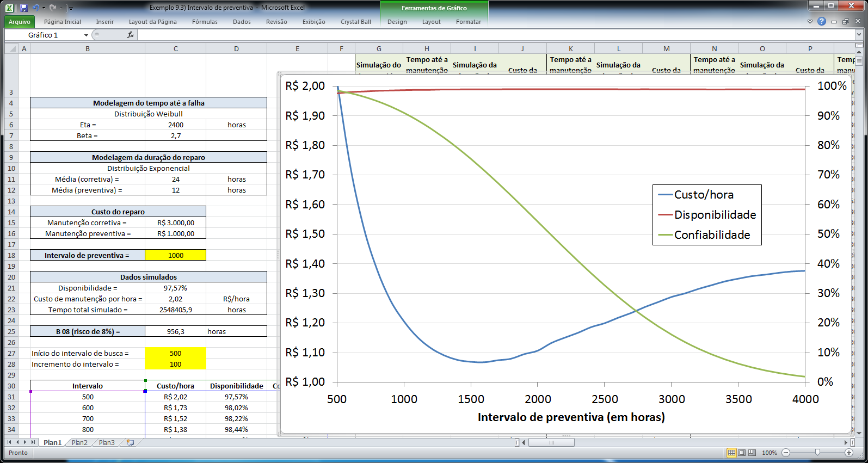
Task: Click the Custo/hora legend entry in chart
Action: (696, 195)
